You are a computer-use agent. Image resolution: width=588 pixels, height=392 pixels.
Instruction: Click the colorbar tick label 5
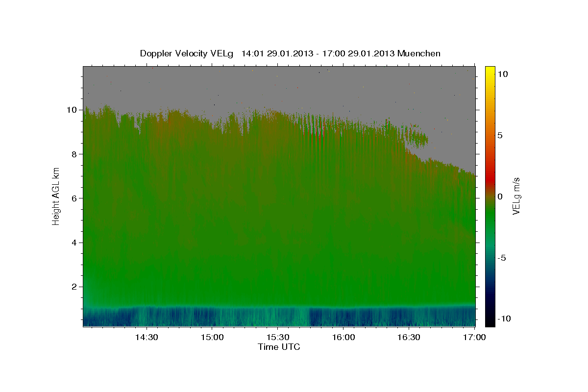click(x=500, y=135)
